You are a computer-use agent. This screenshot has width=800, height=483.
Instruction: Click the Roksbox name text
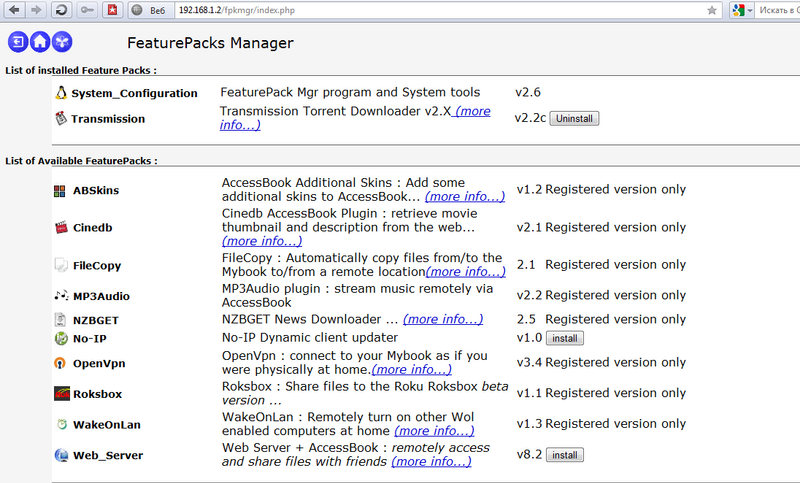pyautogui.click(x=97, y=394)
